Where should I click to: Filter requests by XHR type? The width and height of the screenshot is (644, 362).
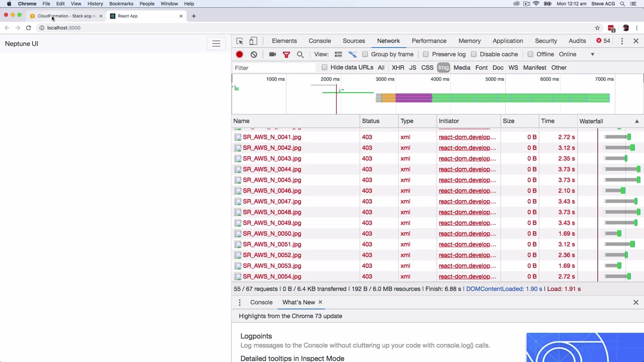(x=397, y=67)
